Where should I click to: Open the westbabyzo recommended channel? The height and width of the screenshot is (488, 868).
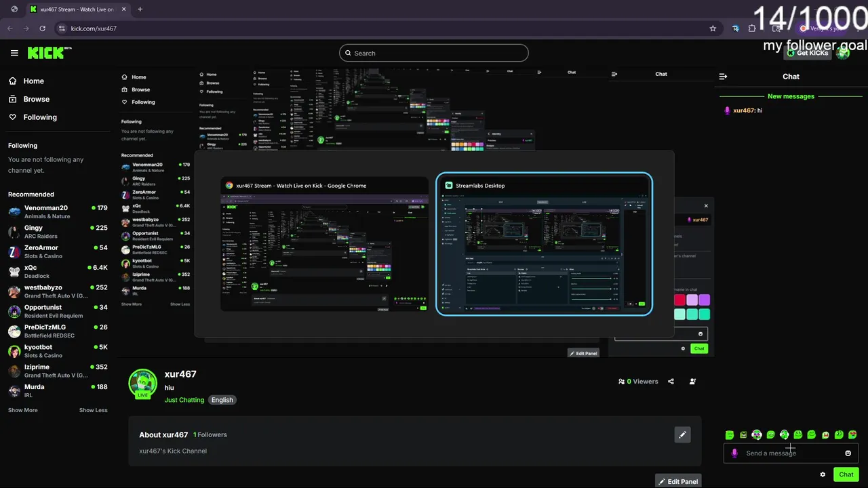pyautogui.click(x=58, y=291)
